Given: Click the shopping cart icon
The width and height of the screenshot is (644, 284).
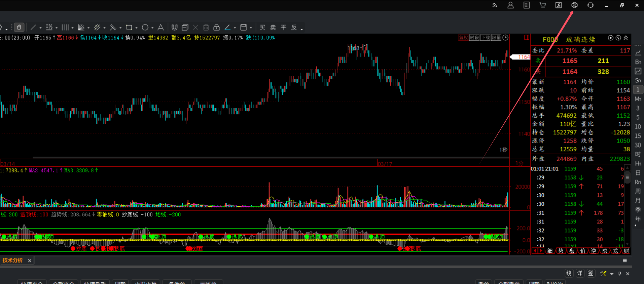Looking at the screenshot, I should 542,5.
